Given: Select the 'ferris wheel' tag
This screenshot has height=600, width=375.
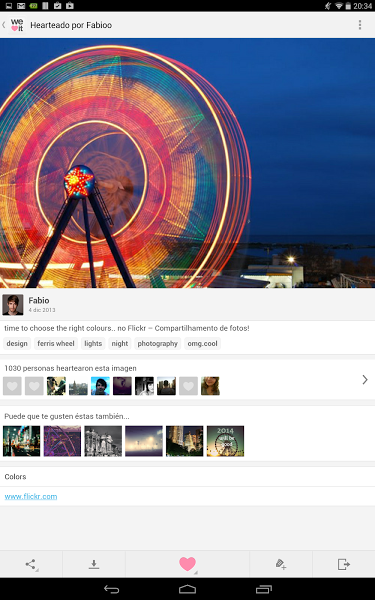Looking at the screenshot, I should click(56, 343).
